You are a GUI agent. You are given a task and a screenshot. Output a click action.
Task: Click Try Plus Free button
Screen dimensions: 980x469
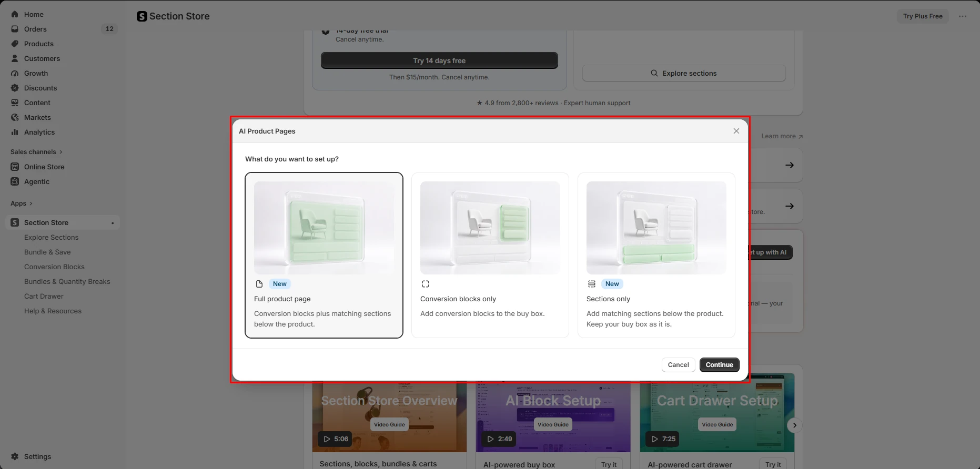pyautogui.click(x=923, y=16)
